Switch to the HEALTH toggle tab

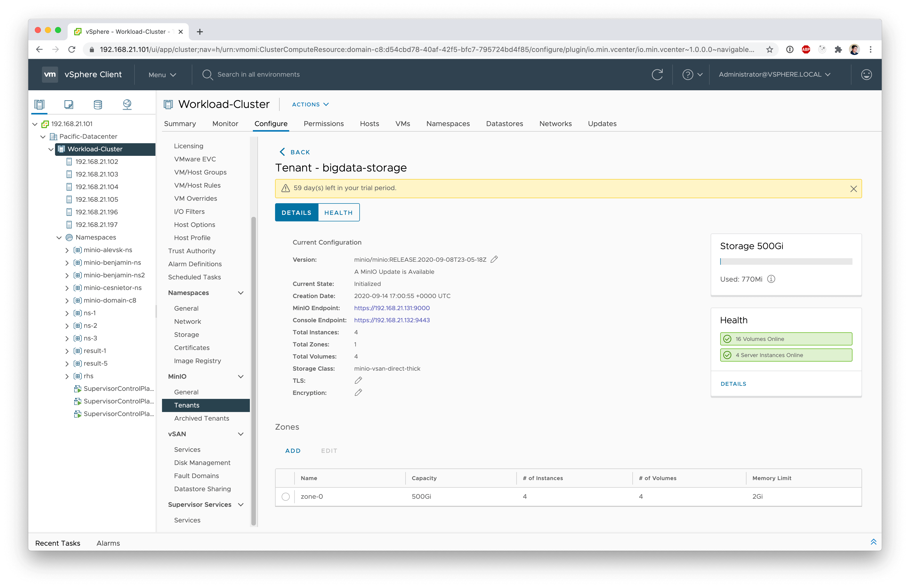pos(338,213)
